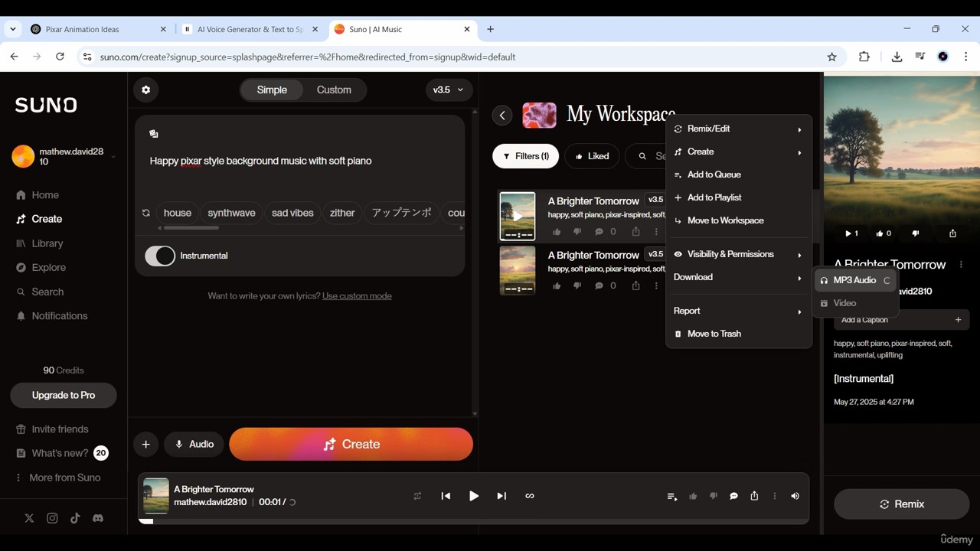
Task: Click the orange Create button
Action: point(351,444)
